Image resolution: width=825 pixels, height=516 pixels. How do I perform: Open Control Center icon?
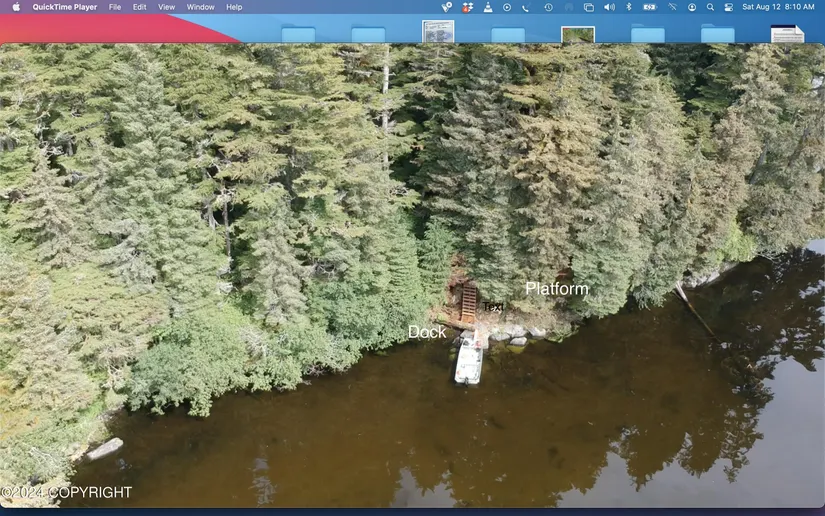(x=728, y=7)
